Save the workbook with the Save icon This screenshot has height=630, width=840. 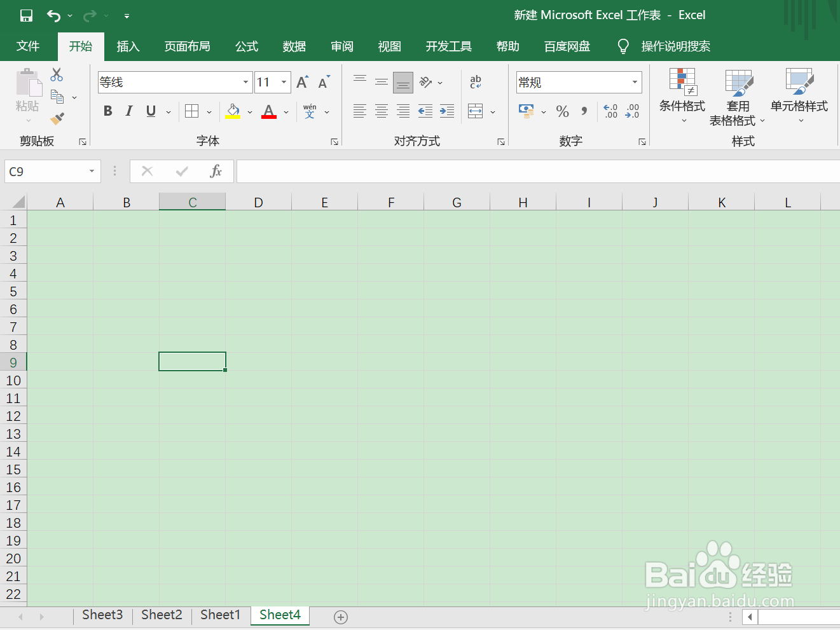pos(26,15)
